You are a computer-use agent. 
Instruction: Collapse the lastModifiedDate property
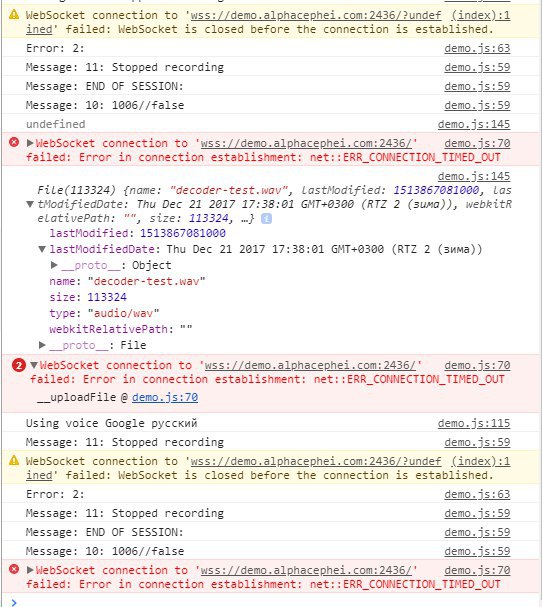coord(42,249)
